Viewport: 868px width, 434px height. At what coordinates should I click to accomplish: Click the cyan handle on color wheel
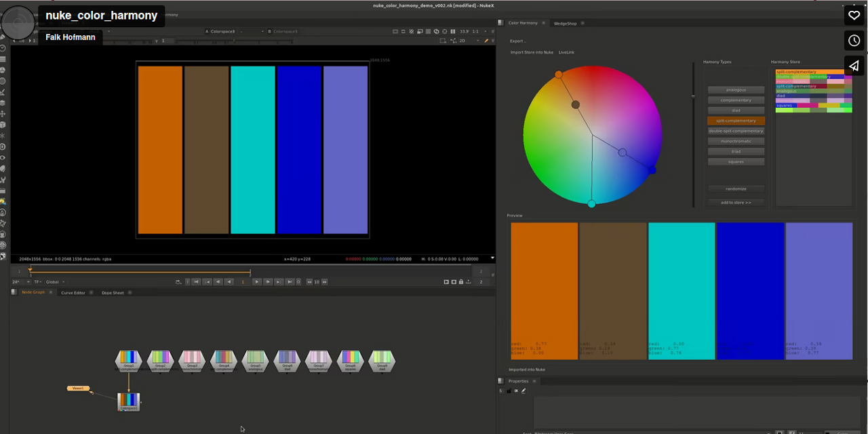coord(592,203)
